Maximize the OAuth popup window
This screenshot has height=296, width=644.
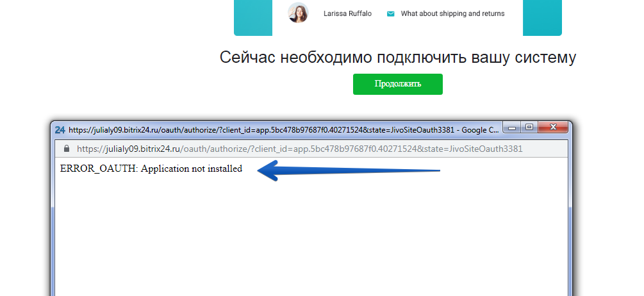pyautogui.click(x=529, y=127)
